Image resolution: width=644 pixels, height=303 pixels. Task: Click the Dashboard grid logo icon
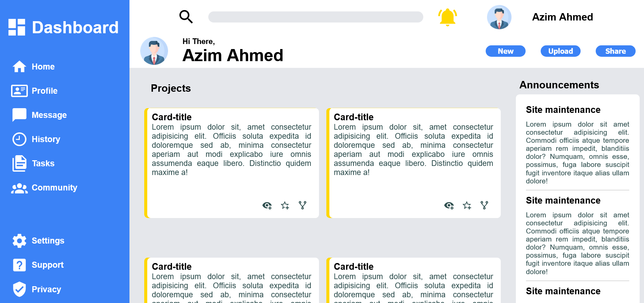17,27
